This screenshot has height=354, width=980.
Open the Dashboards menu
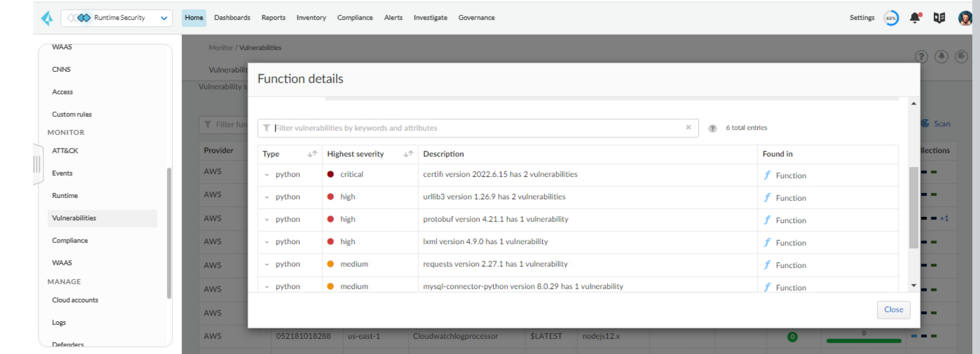point(232,18)
